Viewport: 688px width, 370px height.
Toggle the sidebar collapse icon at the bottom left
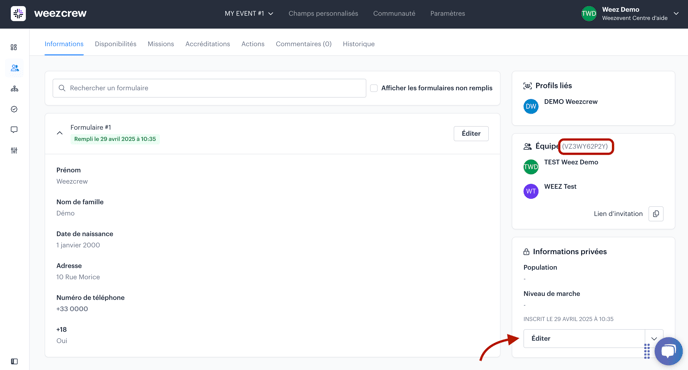[x=14, y=361]
